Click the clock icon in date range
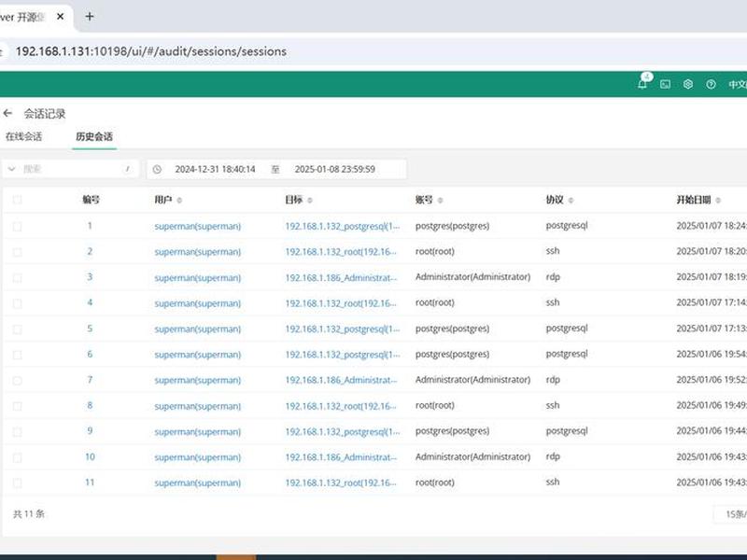 pos(157,169)
